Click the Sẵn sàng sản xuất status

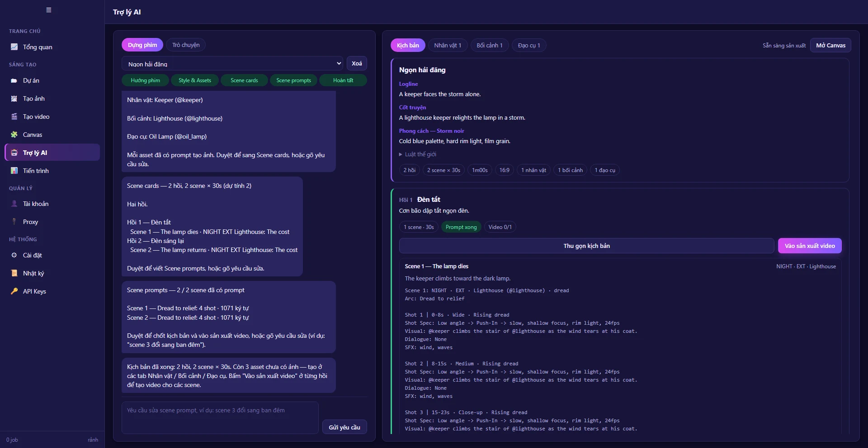(x=784, y=46)
